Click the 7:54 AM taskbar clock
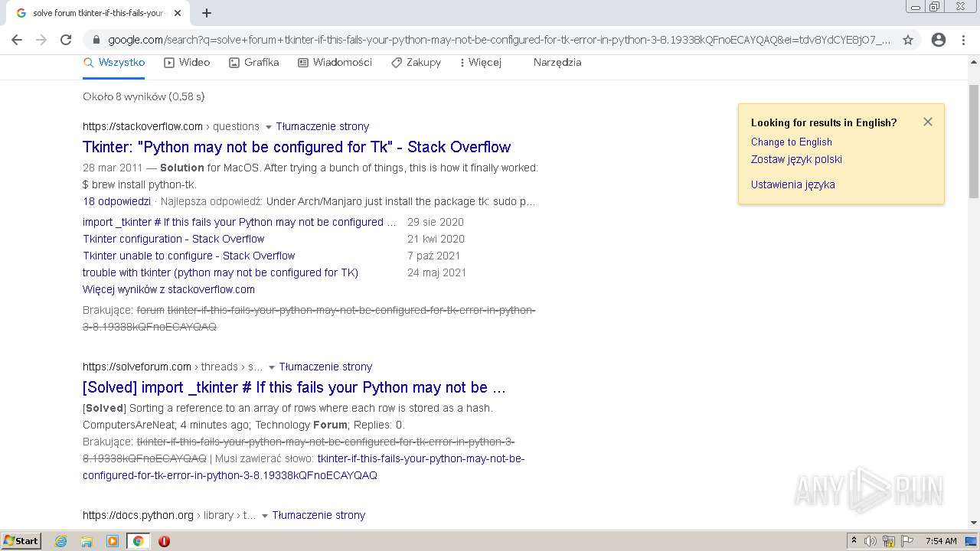This screenshot has width=980, height=551. point(941,541)
